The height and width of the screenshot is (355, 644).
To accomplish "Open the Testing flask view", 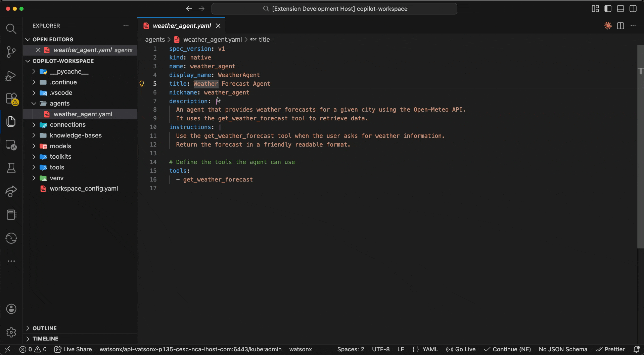I will pyautogui.click(x=11, y=168).
